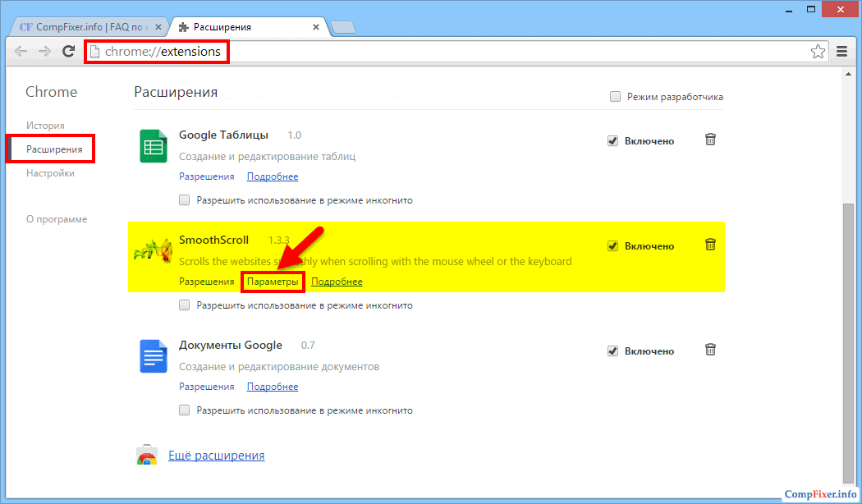The width and height of the screenshot is (862, 504).
Task: Reload the extensions page
Action: tap(69, 52)
